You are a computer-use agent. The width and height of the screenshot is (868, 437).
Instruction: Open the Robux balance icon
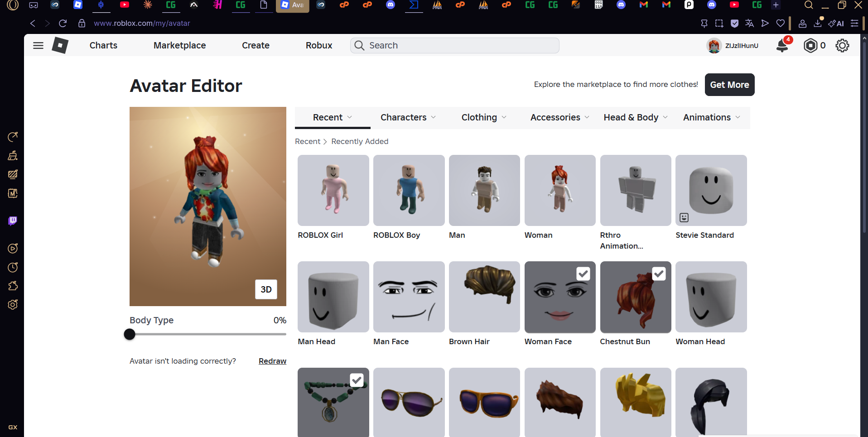point(810,45)
